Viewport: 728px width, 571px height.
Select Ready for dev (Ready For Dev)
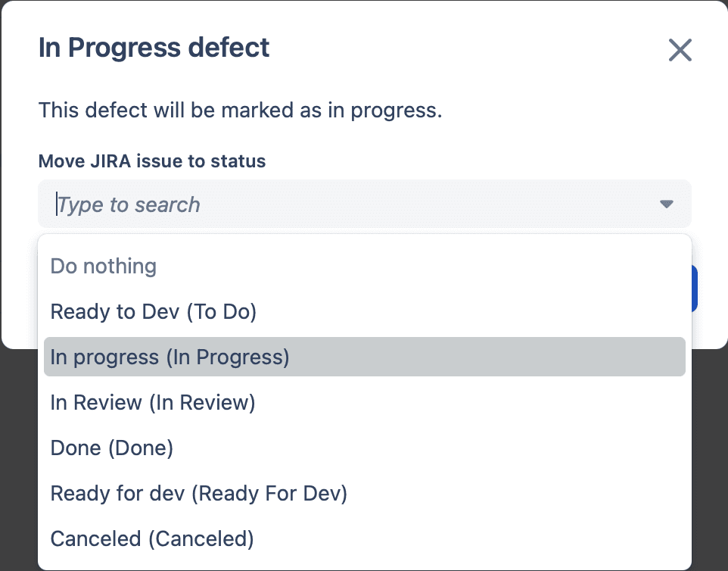pos(365,494)
